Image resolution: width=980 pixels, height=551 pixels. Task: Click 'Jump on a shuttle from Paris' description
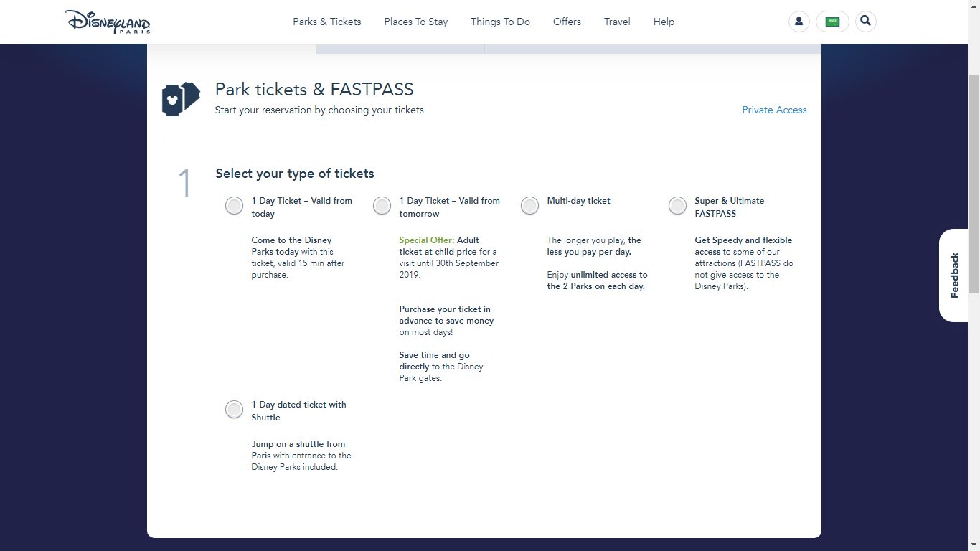(x=301, y=456)
